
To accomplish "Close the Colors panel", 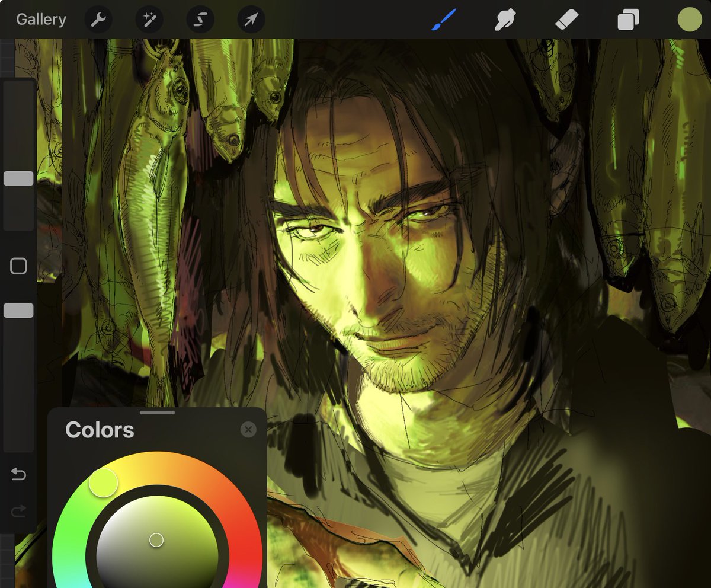I will (249, 430).
